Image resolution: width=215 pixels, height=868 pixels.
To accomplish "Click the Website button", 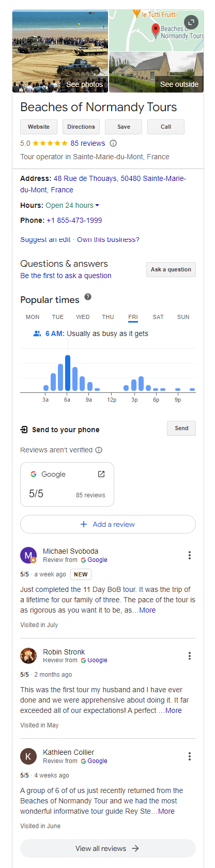I will click(x=39, y=127).
